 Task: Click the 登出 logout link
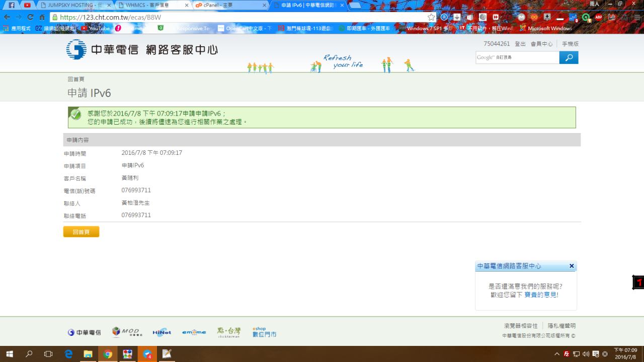point(520,44)
